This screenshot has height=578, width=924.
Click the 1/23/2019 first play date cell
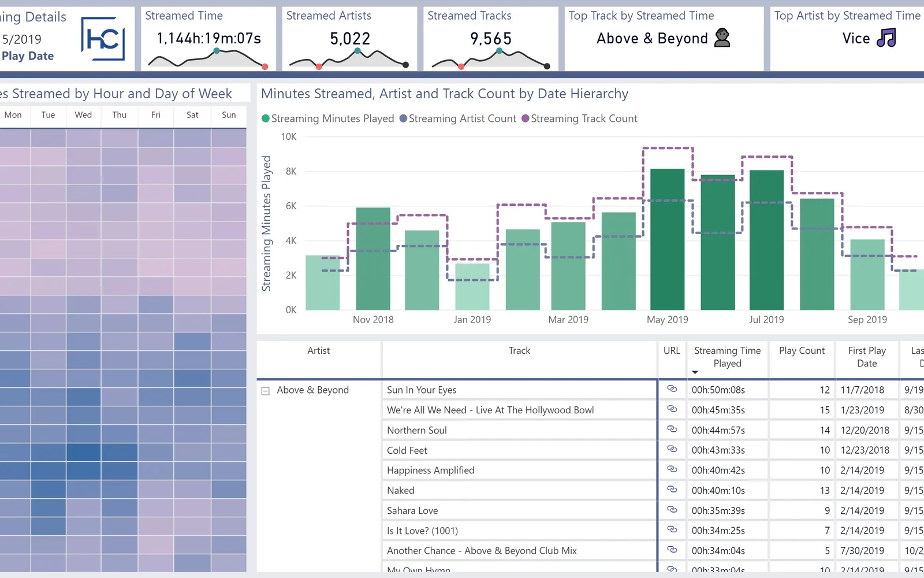click(x=867, y=410)
